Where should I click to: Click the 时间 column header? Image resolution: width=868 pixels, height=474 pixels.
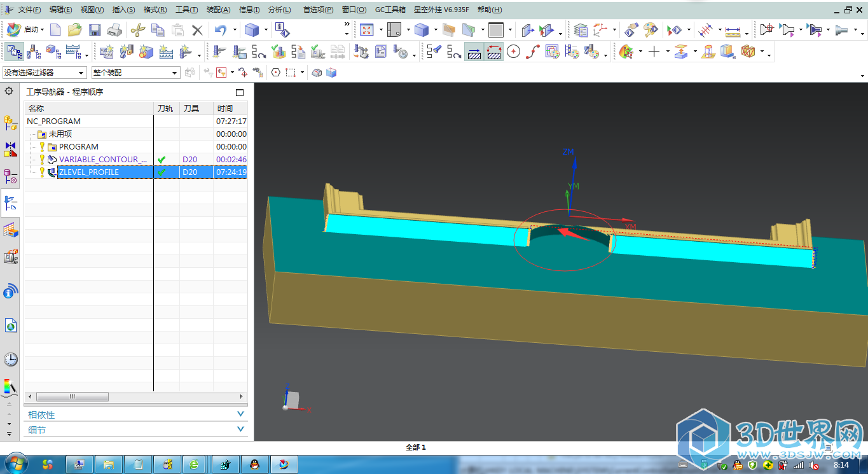230,109
